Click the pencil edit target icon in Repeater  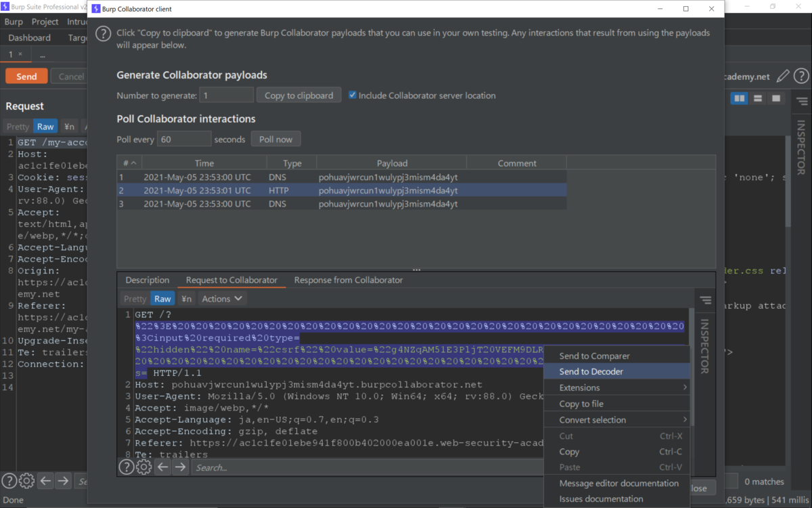point(783,77)
